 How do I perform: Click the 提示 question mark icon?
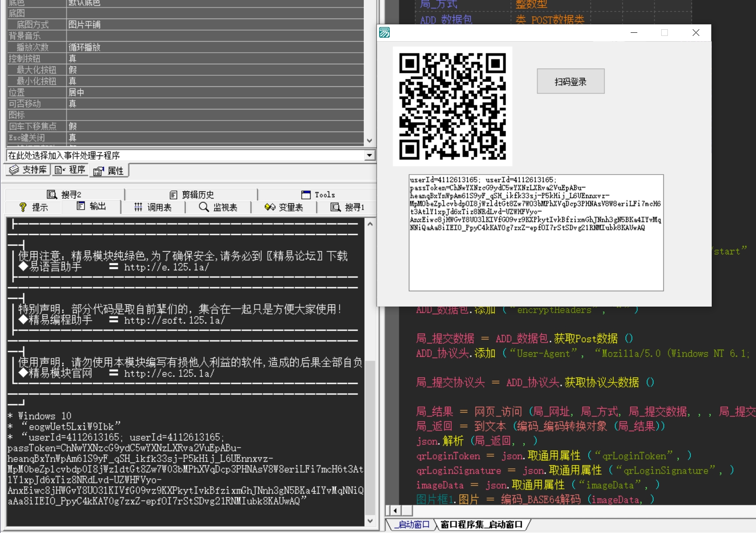[x=23, y=207]
